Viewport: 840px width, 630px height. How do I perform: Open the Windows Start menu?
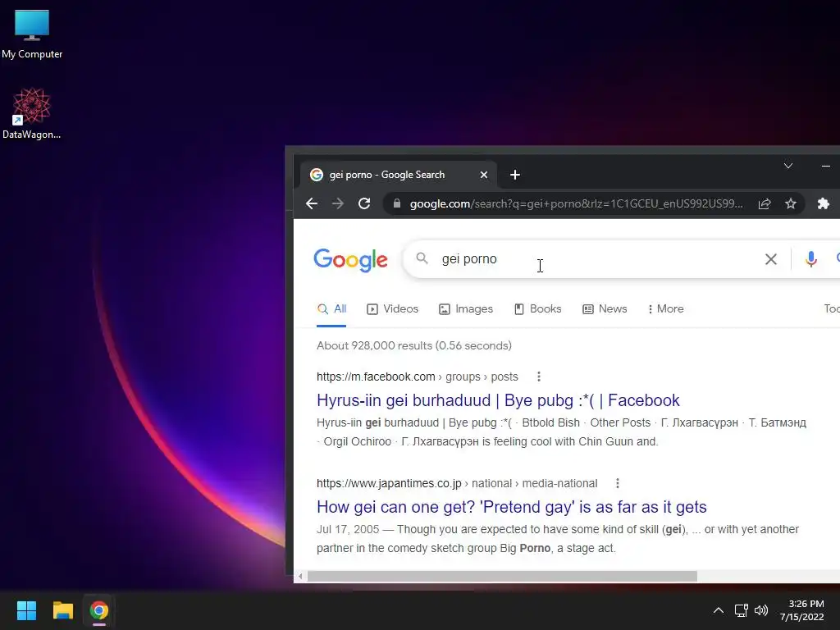(26, 610)
